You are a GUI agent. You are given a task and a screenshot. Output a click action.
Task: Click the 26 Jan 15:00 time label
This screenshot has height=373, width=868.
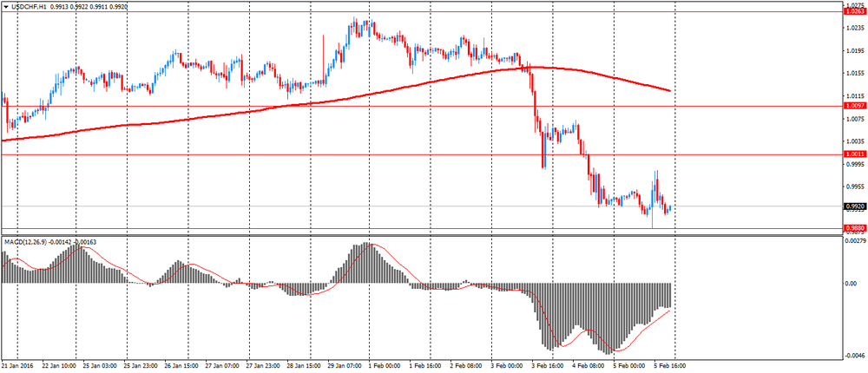tap(180, 366)
